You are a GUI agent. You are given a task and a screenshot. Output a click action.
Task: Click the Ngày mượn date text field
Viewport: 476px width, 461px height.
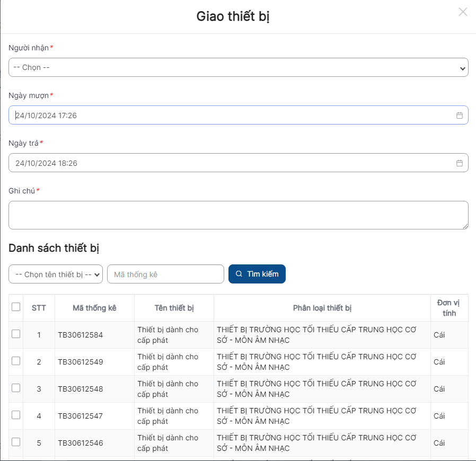click(228, 116)
